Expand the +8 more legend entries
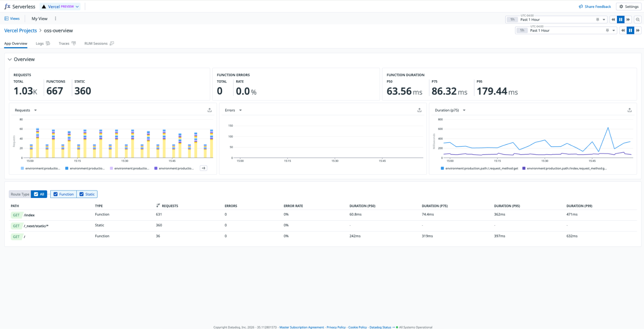Viewport: 644px width, 329px height. (203, 168)
